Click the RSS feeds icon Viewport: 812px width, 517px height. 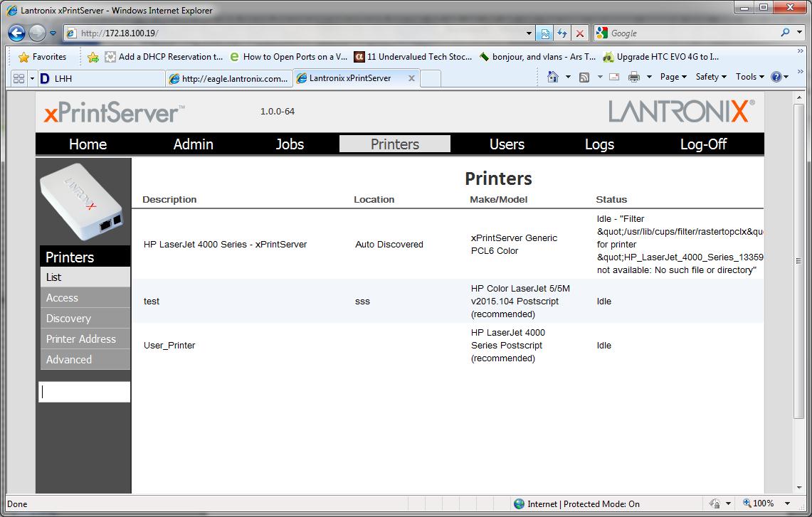[584, 77]
